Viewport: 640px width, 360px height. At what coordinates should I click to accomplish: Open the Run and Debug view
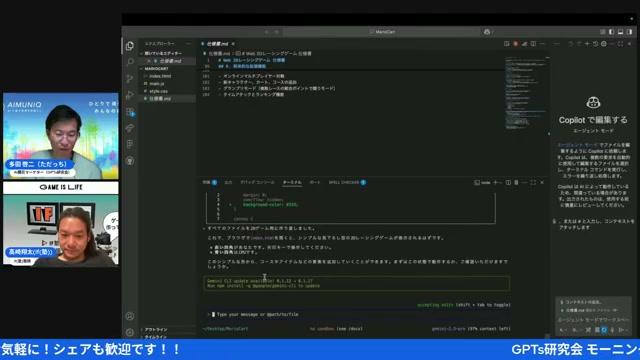(x=130, y=95)
